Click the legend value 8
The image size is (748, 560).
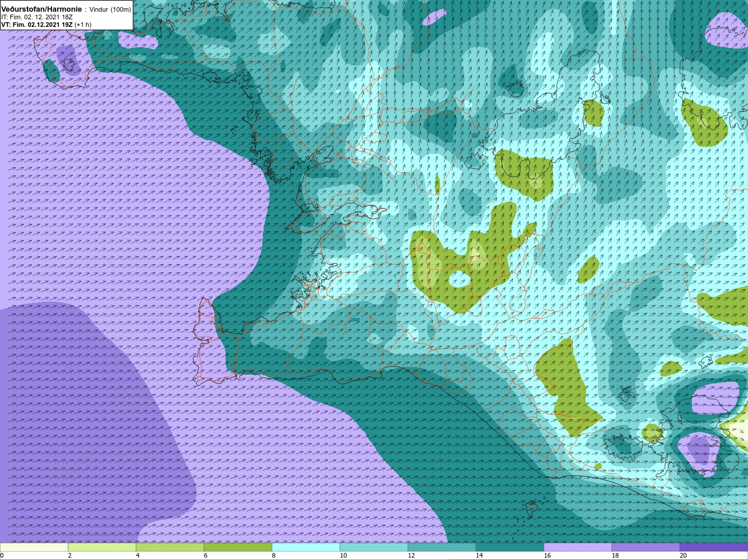273,556
